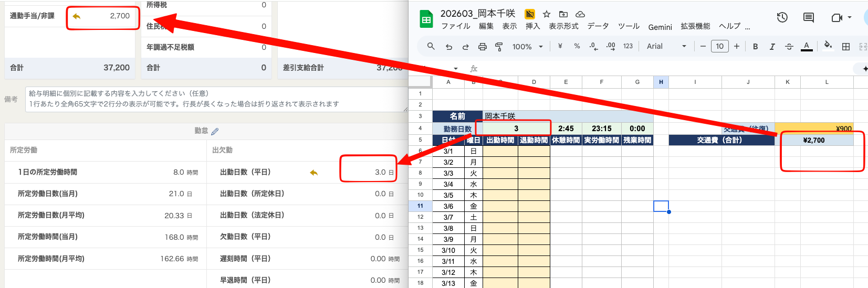Open the 挿入 menu
Viewport: 868px width, 288px height.
(x=533, y=26)
